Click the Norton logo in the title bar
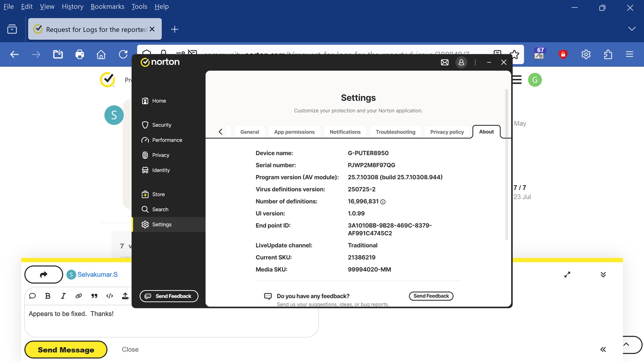644x362 pixels. (x=160, y=62)
